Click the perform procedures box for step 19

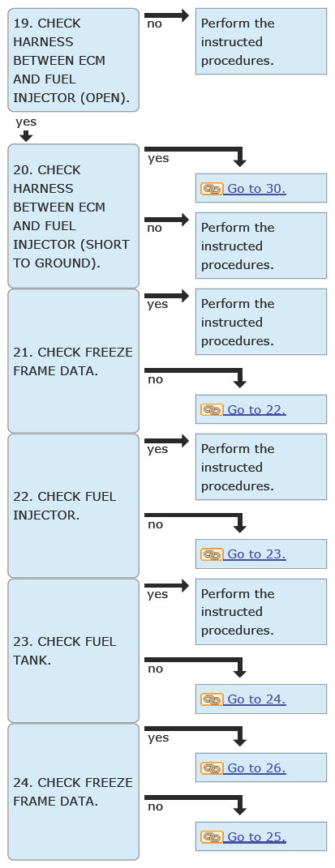click(261, 41)
